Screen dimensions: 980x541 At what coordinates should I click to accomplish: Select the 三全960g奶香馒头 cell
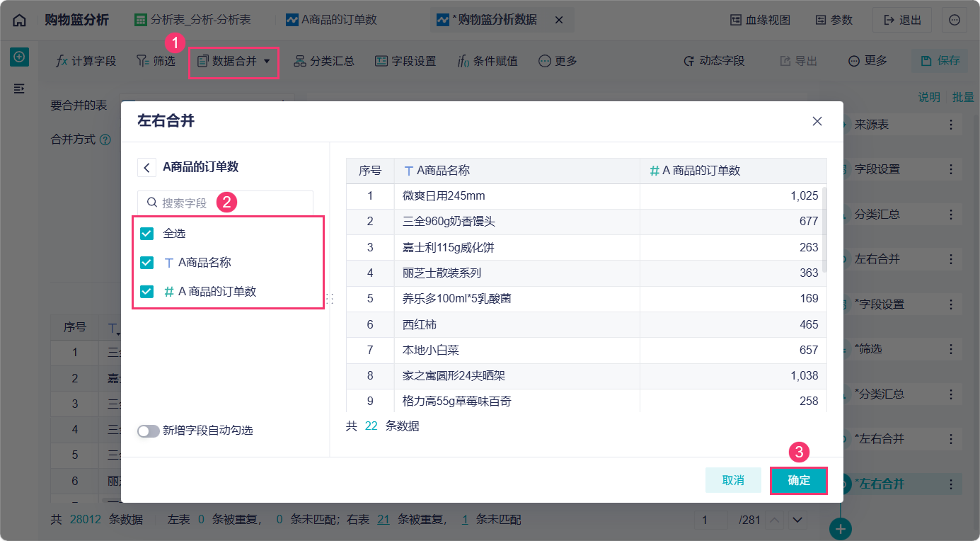pos(517,222)
